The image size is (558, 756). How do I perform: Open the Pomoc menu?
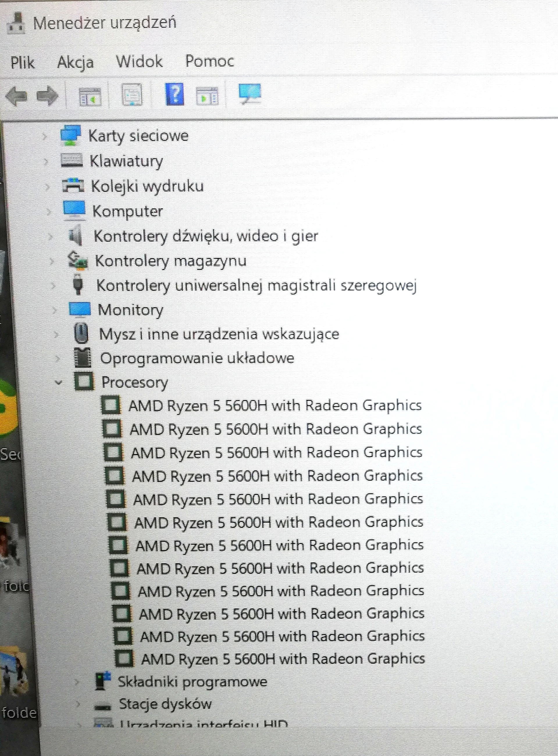[209, 61]
